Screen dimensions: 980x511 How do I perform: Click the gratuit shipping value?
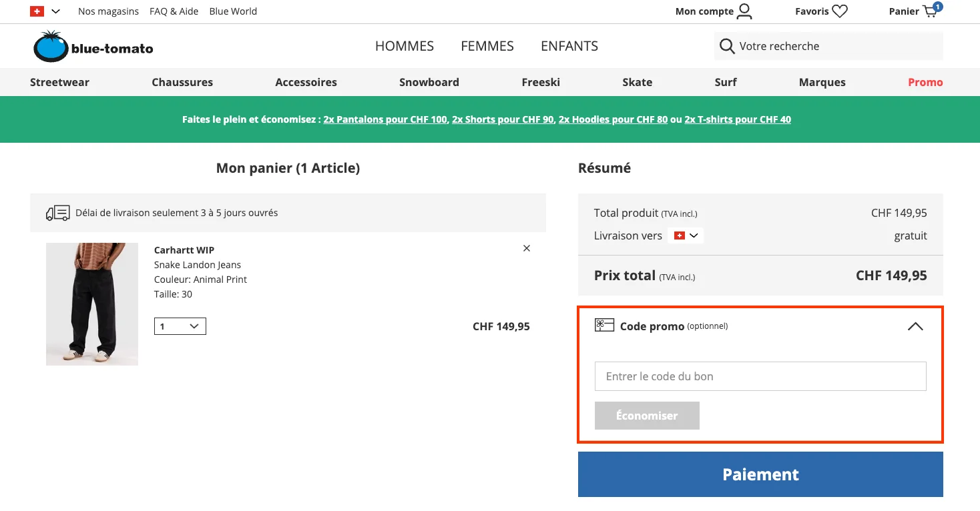(911, 235)
